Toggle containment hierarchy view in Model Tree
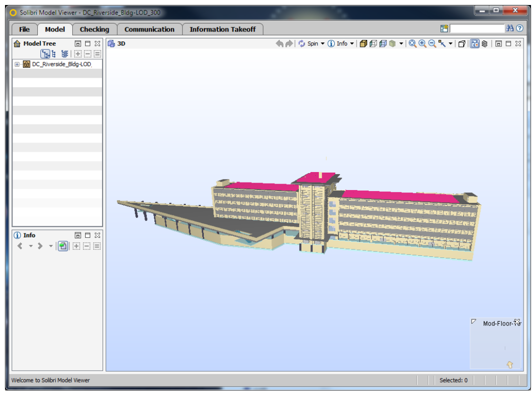Image resolution: width=532 pixels, height=393 pixels. [x=45, y=54]
